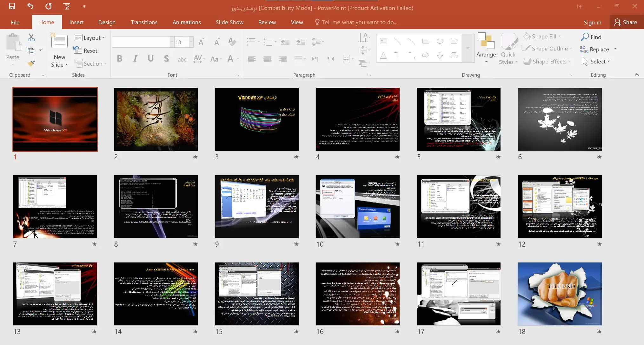This screenshot has height=345, width=644.
Task: Toggle Underline formatting
Action: pos(150,59)
